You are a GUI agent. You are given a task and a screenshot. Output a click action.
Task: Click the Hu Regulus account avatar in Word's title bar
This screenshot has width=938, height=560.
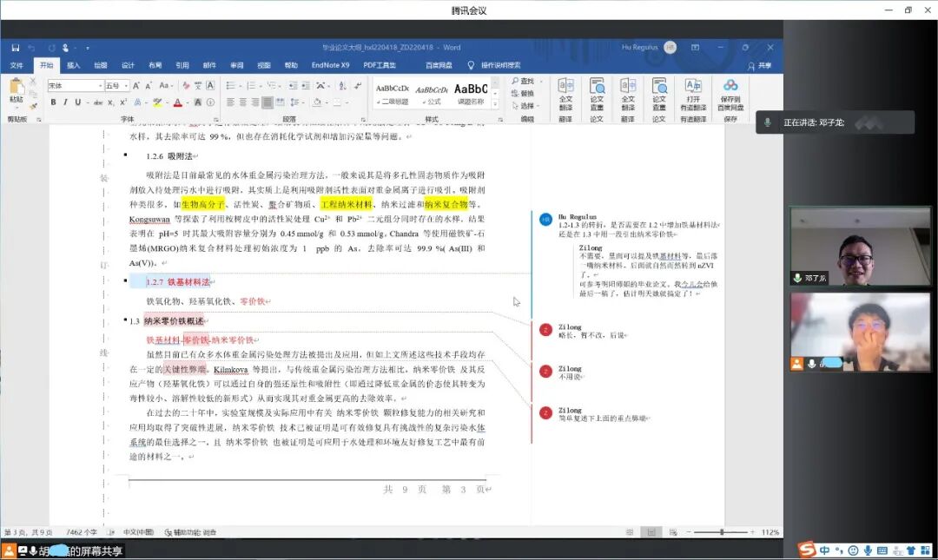pyautogui.click(x=670, y=47)
